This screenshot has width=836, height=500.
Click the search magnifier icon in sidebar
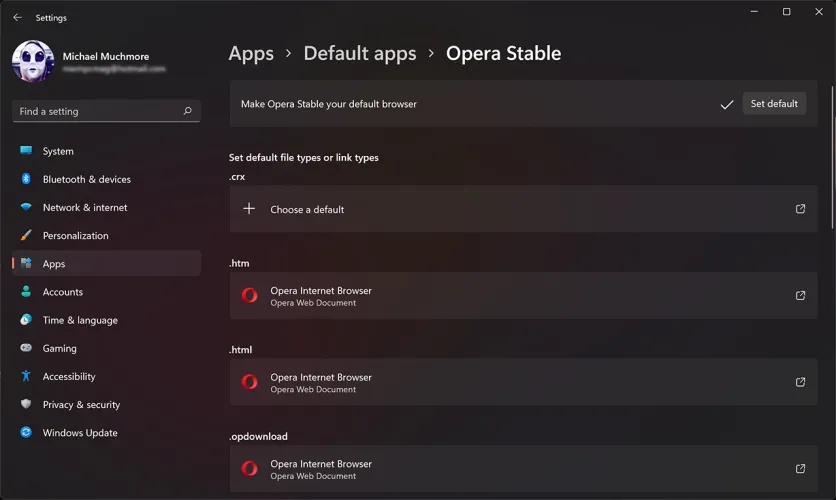tap(187, 111)
